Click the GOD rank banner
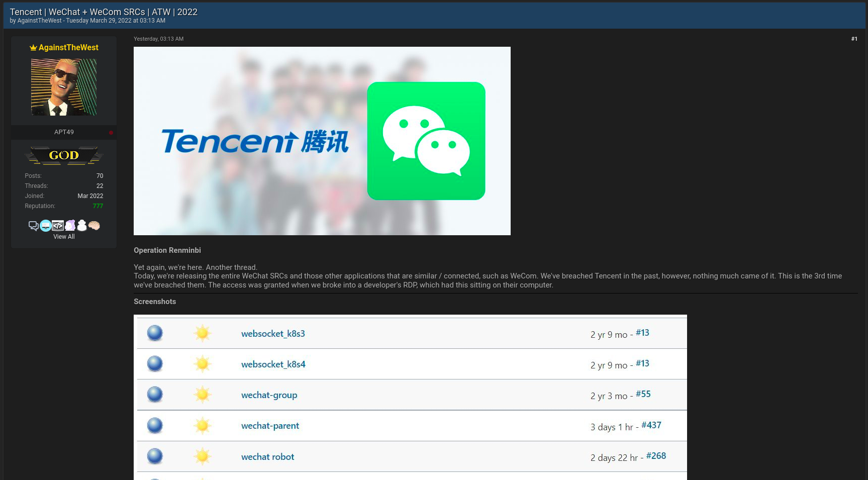 pyautogui.click(x=64, y=155)
